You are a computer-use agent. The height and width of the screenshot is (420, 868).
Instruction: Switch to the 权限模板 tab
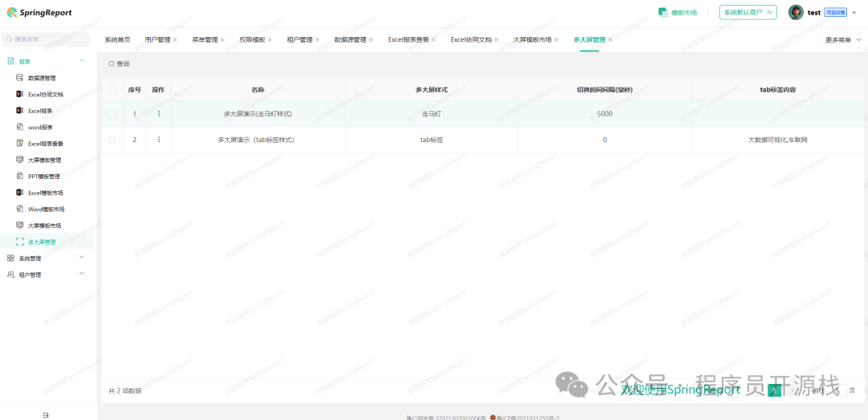click(252, 40)
